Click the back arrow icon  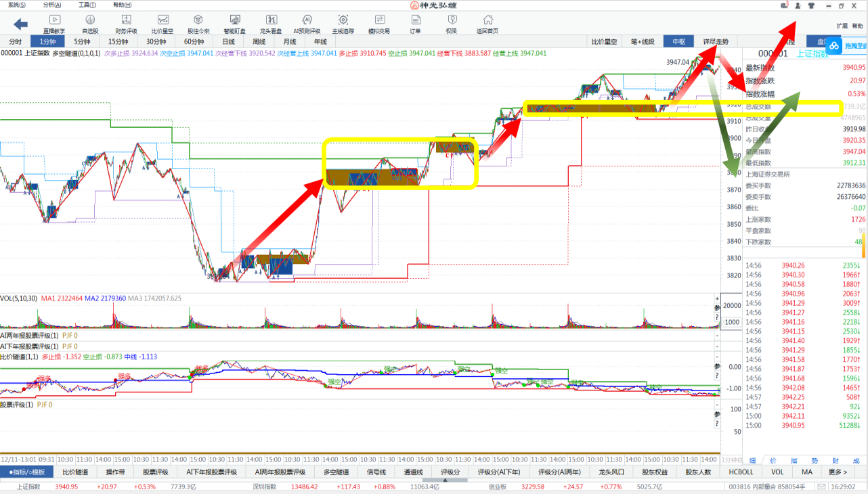[20, 24]
